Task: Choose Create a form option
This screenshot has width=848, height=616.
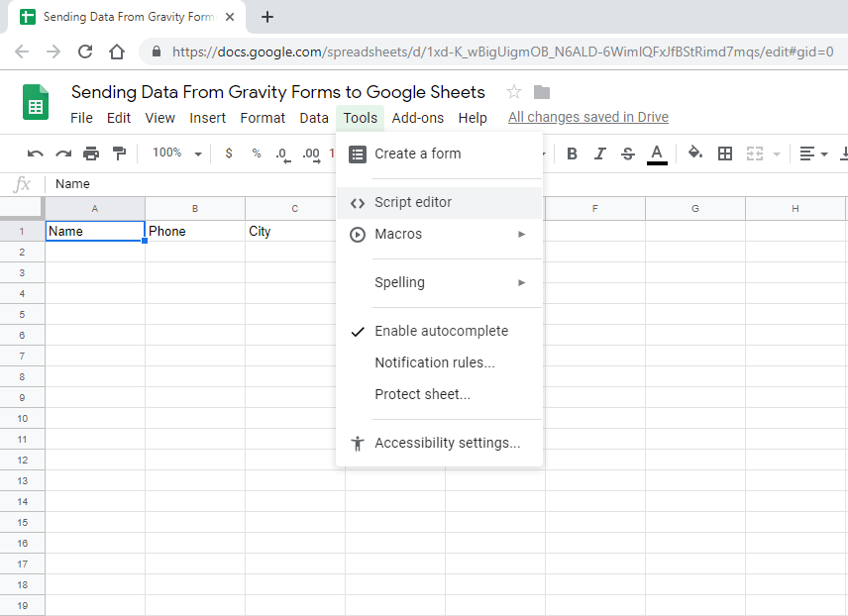Action: [x=439, y=154]
